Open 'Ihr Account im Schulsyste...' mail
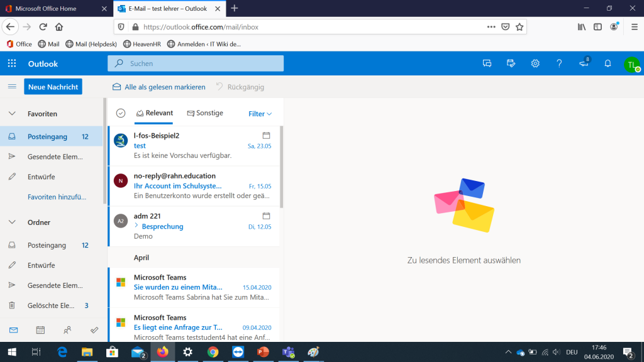Screen dimensions: 644x362 point(194,186)
